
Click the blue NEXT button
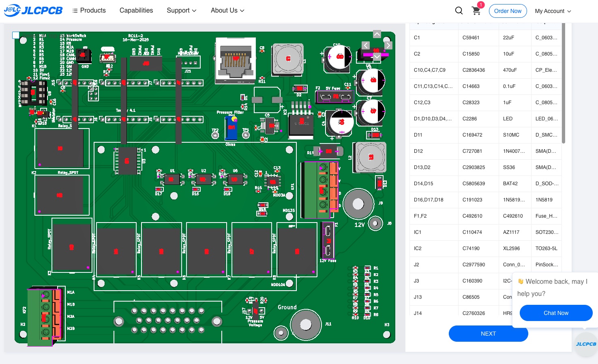click(488, 334)
